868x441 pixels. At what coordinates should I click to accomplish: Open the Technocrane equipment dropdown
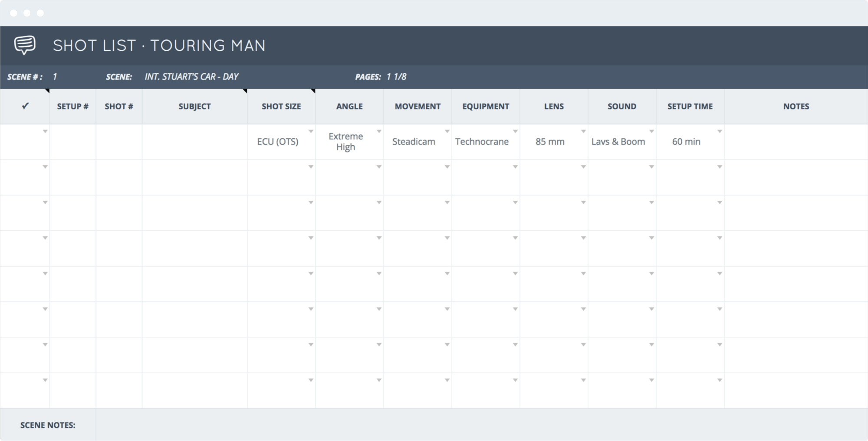click(x=515, y=131)
